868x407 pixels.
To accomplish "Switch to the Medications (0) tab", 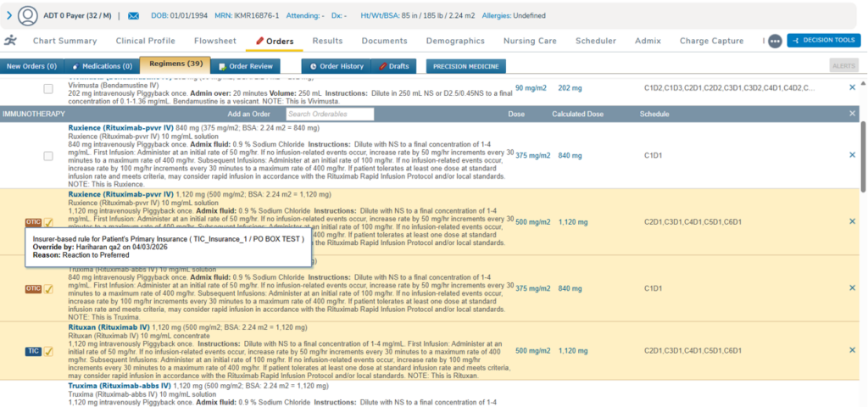I will (x=101, y=66).
